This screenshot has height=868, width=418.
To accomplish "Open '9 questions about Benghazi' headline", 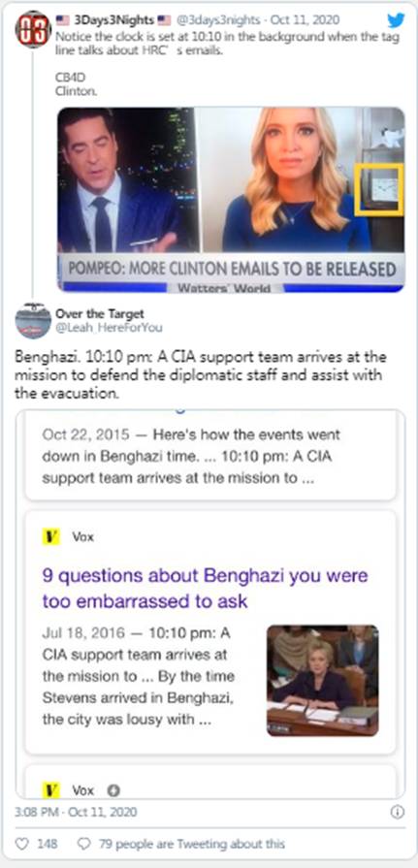I will (205, 588).
